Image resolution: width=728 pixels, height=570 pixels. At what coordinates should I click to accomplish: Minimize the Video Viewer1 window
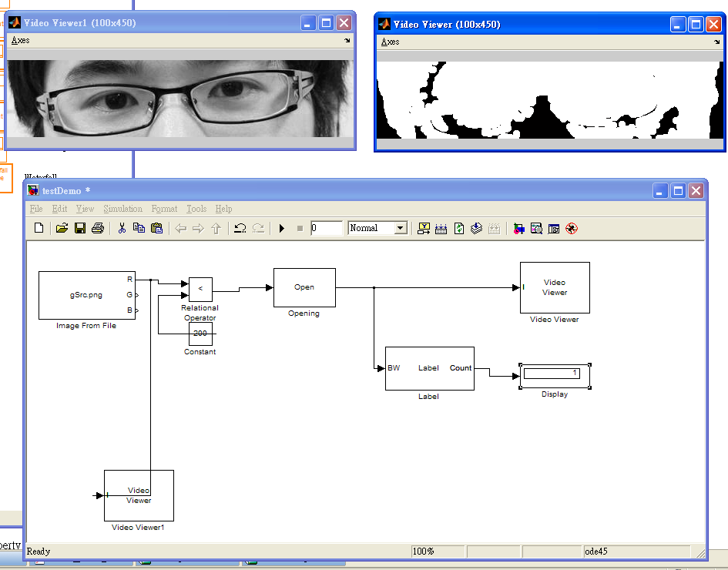(308, 23)
